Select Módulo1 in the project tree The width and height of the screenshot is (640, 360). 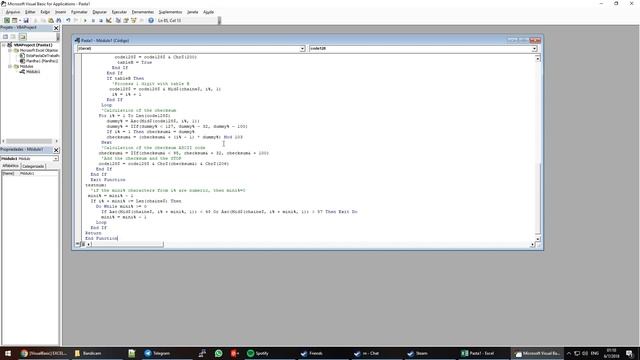33,71
